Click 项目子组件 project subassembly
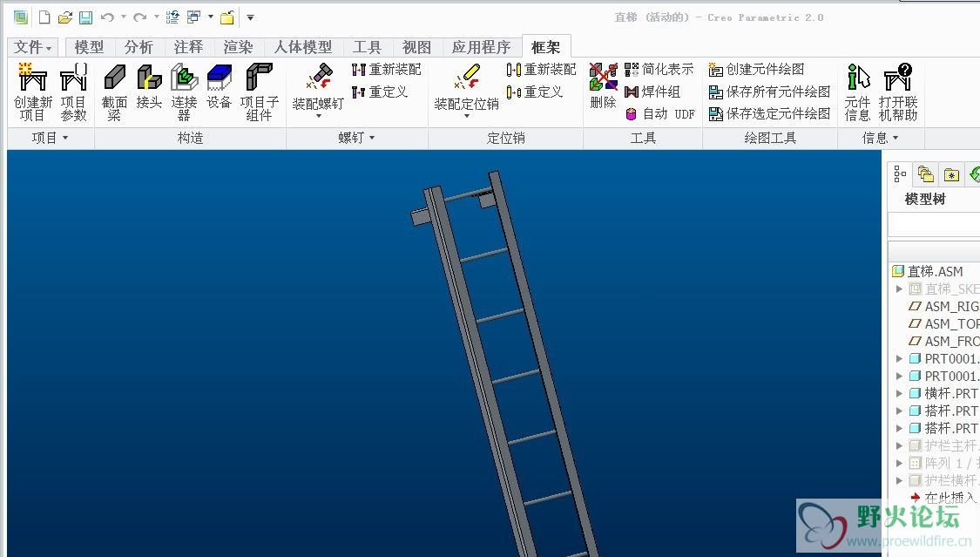The width and height of the screenshot is (980, 557). [x=259, y=92]
